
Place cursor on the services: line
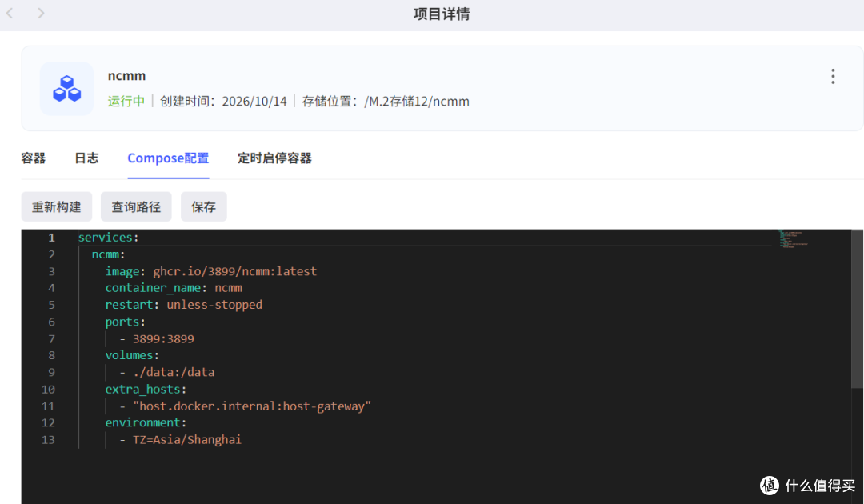[108, 238]
